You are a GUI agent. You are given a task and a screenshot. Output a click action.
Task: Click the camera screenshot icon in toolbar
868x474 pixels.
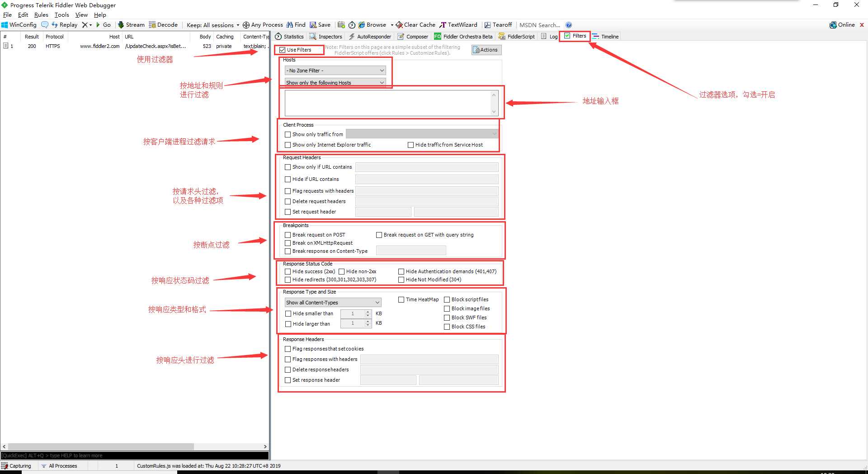341,25
